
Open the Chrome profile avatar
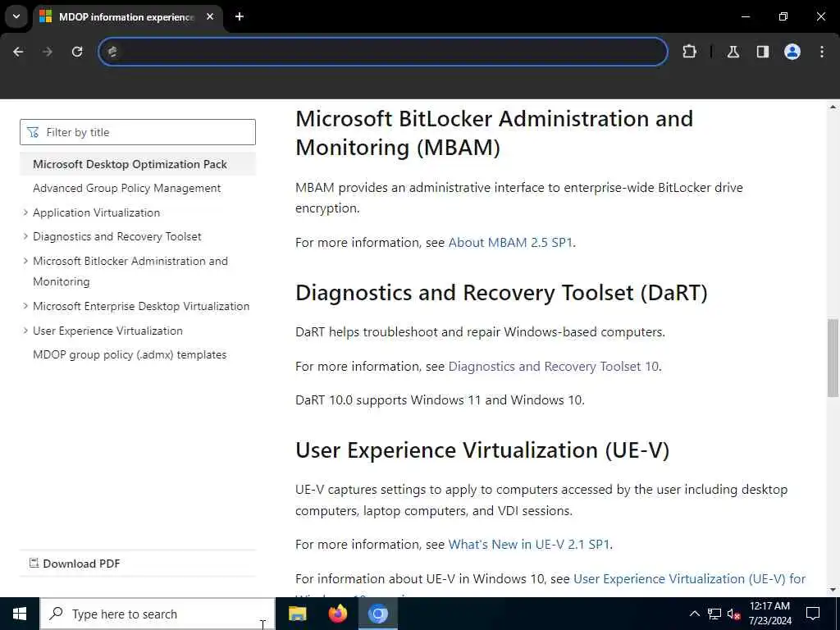pos(792,52)
